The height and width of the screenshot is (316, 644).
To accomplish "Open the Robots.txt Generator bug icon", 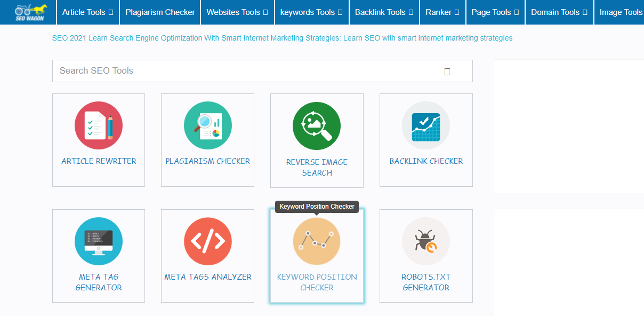I will pyautogui.click(x=426, y=241).
